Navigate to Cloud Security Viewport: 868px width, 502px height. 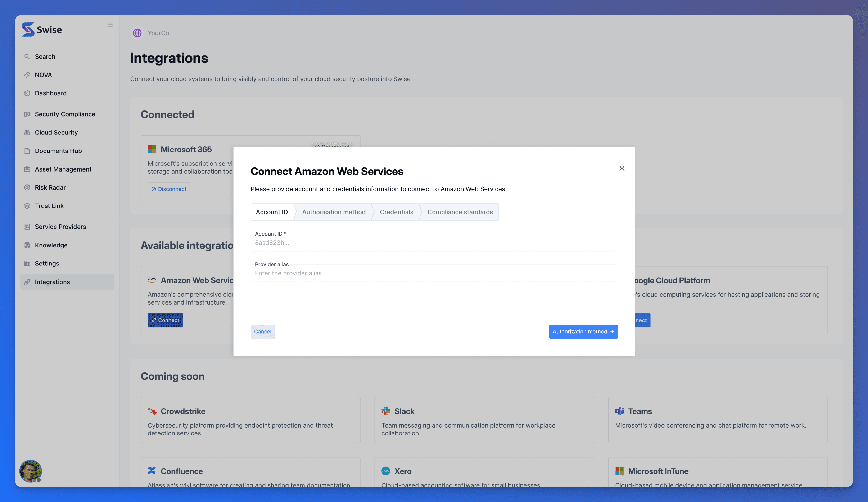[67, 133]
